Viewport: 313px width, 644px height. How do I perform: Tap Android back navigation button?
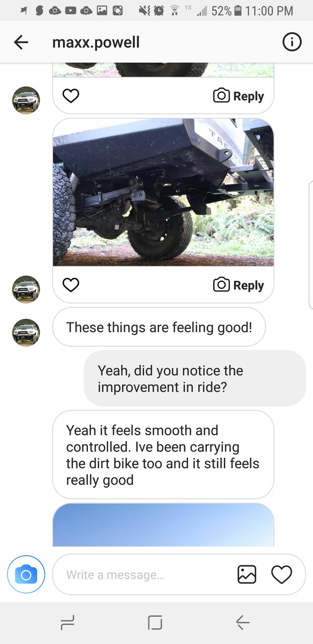pyautogui.click(x=243, y=623)
